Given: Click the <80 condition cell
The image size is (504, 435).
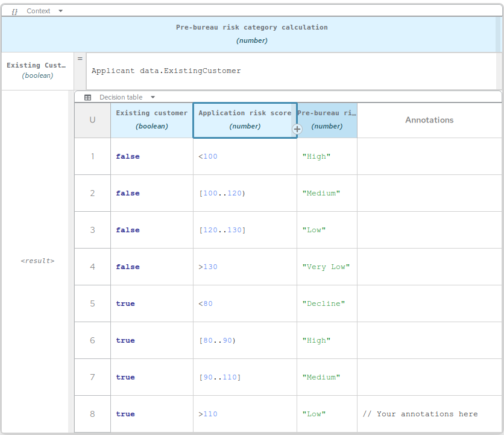Looking at the screenshot, I should coord(245,303).
